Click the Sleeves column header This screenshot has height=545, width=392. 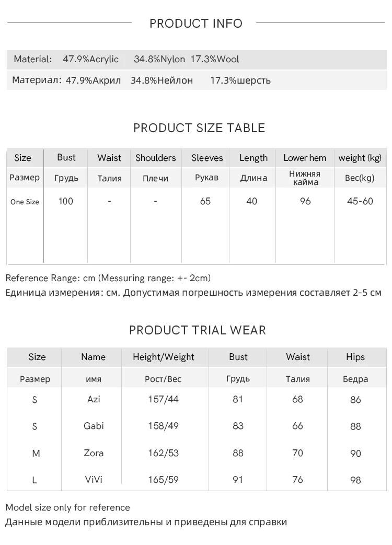tap(207, 158)
